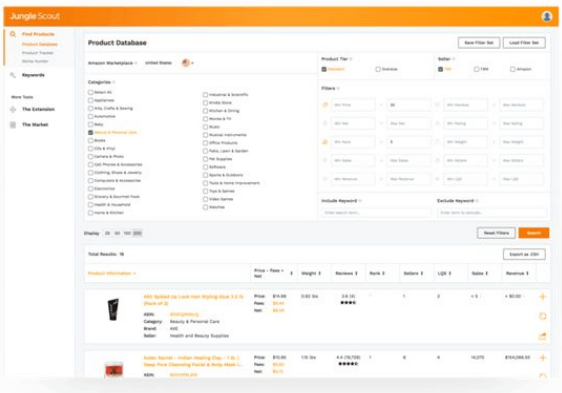Click the Max Reviews input field
This screenshot has width=562, height=393.
521,105
